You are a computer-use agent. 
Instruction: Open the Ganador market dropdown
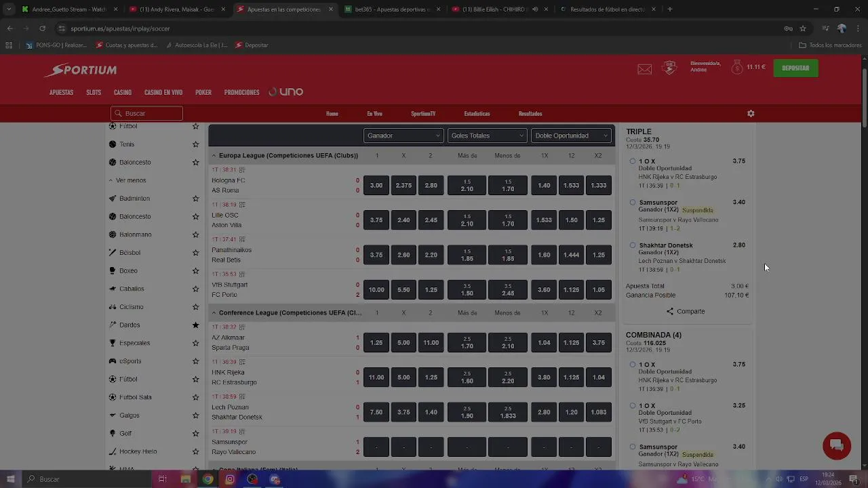[x=403, y=136]
